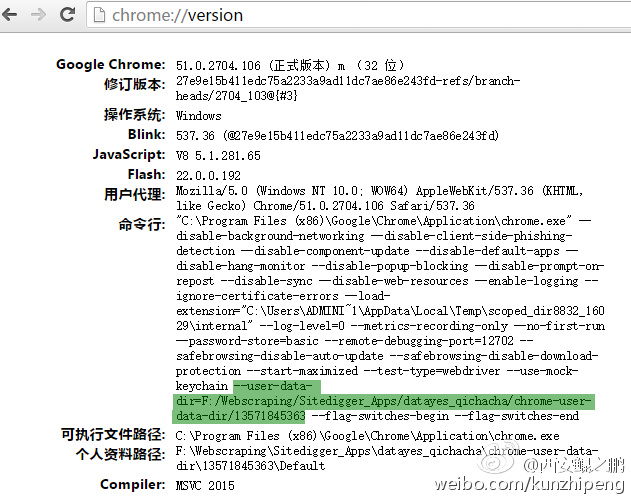The width and height of the screenshot is (631, 501).
Task: Click the JavaScript label
Action: click(x=129, y=155)
